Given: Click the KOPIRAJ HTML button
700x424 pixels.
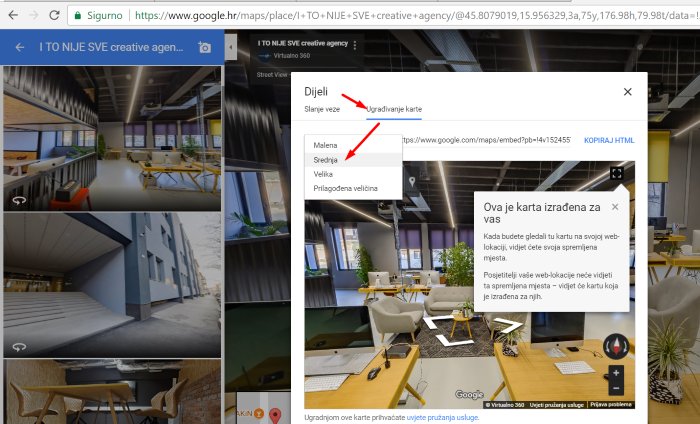Looking at the screenshot, I should (x=609, y=141).
